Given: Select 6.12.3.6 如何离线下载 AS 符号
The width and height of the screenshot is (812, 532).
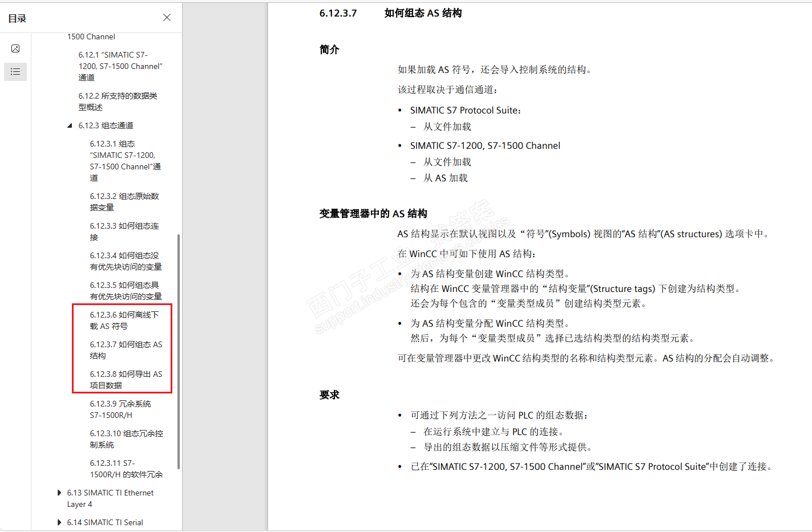Looking at the screenshot, I should [x=124, y=320].
